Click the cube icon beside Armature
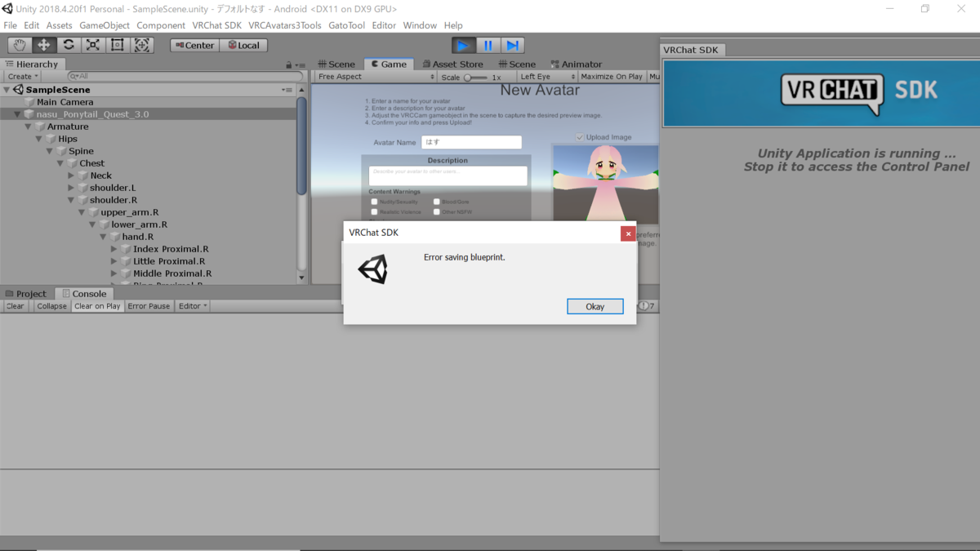Viewport: 980px width, 551px height. (x=39, y=127)
